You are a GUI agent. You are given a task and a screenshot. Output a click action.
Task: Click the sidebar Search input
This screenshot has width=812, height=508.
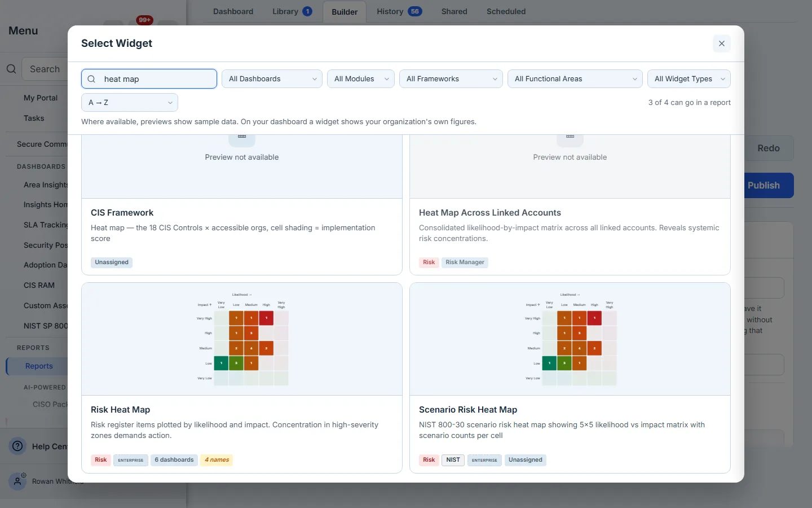click(x=45, y=69)
